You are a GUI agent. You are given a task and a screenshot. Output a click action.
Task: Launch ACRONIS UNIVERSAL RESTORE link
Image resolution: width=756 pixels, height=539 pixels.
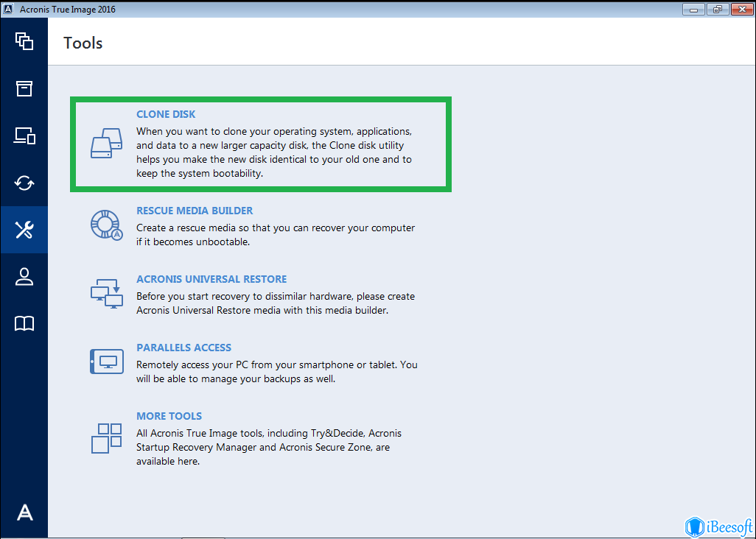[211, 279]
